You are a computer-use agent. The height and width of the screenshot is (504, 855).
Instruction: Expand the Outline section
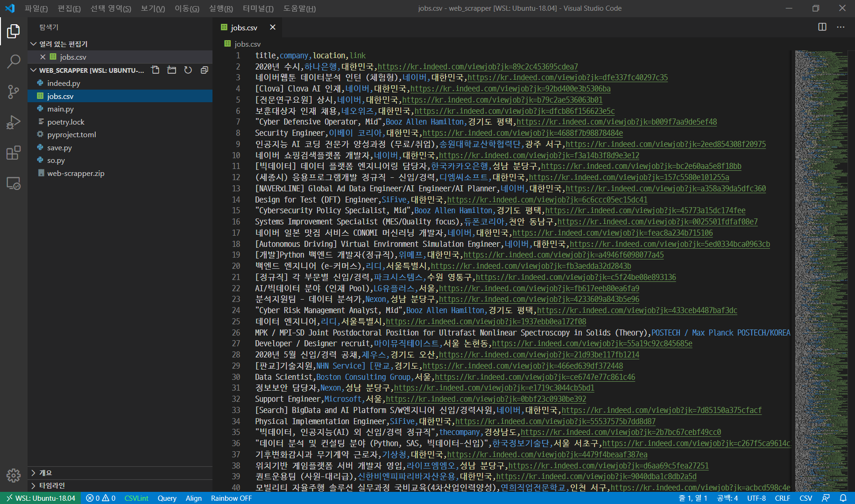coord(120,473)
